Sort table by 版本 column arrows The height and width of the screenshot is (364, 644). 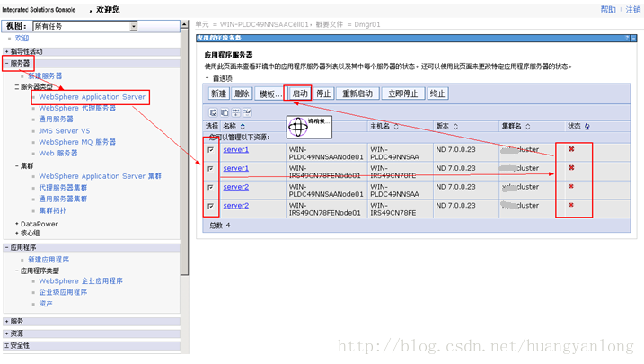455,126
